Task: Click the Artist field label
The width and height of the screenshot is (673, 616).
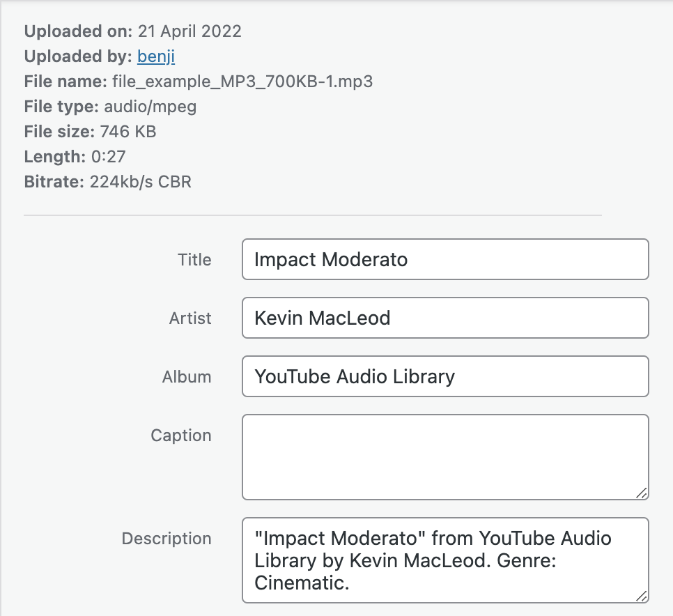Action: tap(190, 318)
